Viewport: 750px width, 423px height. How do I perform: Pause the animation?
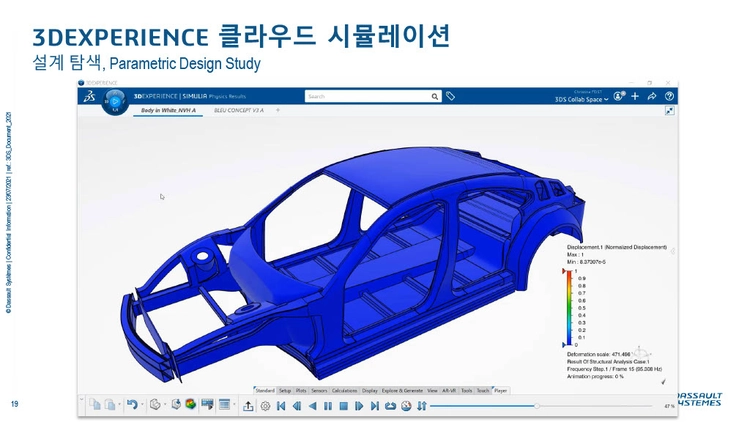click(x=328, y=406)
